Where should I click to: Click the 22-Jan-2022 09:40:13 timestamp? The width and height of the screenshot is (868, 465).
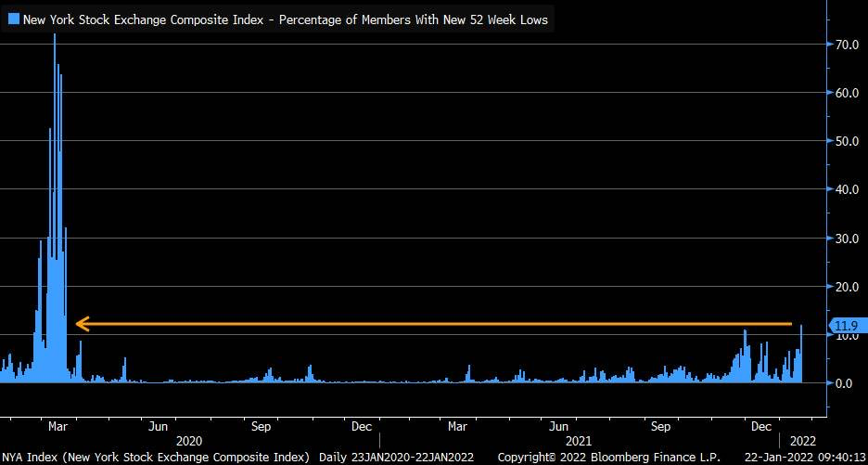pyautogui.click(x=803, y=458)
